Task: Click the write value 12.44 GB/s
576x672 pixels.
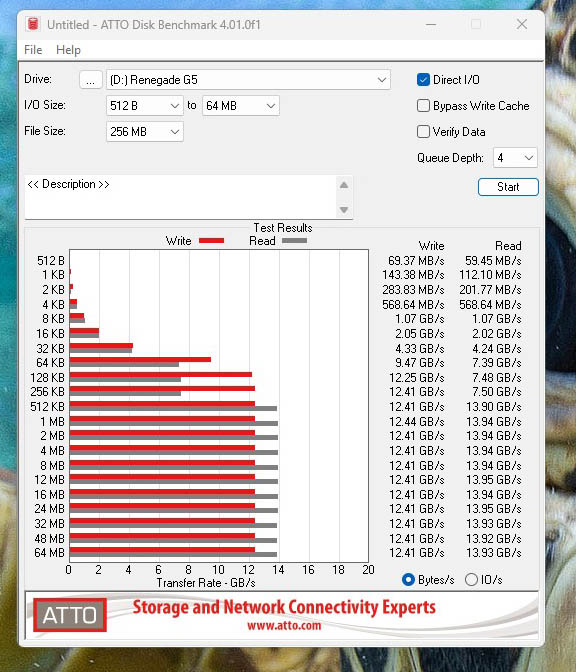Action: (417, 422)
